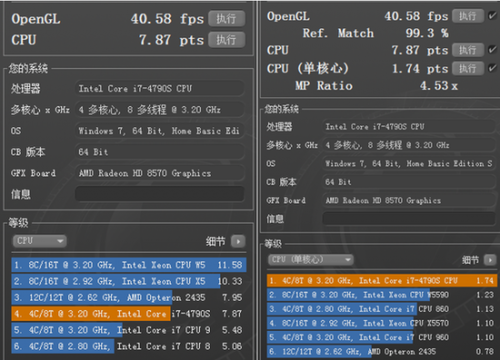Image resolution: width=500 pixels, height=360 pixels.
Task: Click the CB 版本 field in right window
Action: tap(409, 182)
